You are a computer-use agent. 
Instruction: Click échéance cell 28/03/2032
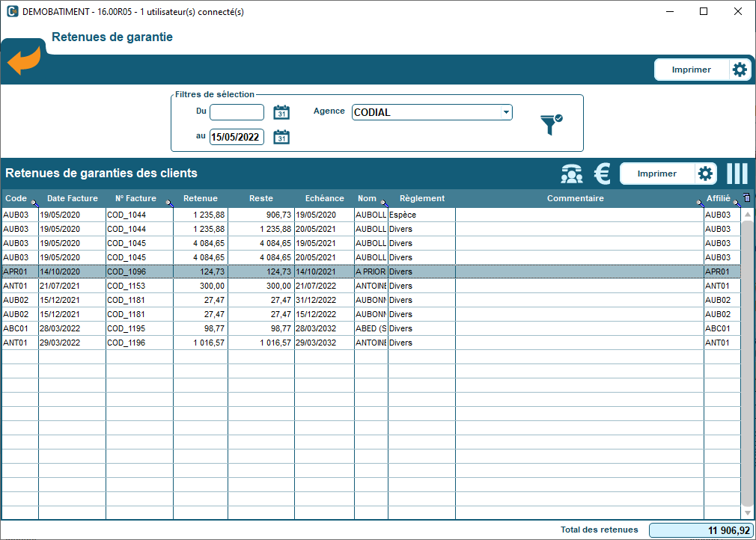pyautogui.click(x=324, y=328)
